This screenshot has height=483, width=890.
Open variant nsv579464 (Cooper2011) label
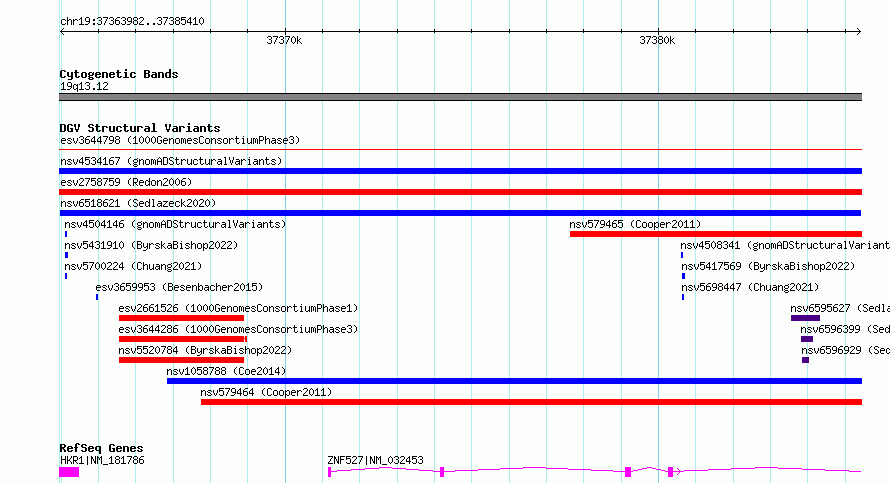point(266,392)
